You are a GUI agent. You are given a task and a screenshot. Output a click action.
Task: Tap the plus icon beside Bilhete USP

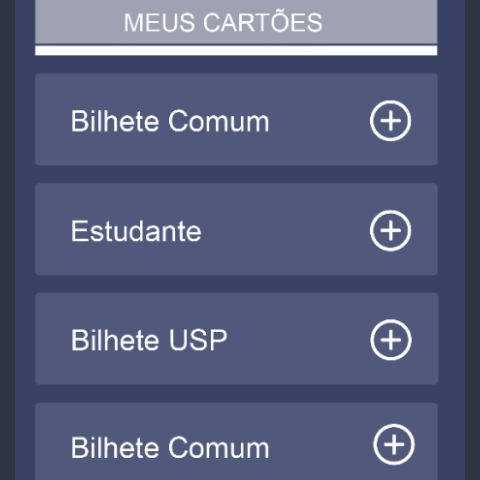pos(391,340)
